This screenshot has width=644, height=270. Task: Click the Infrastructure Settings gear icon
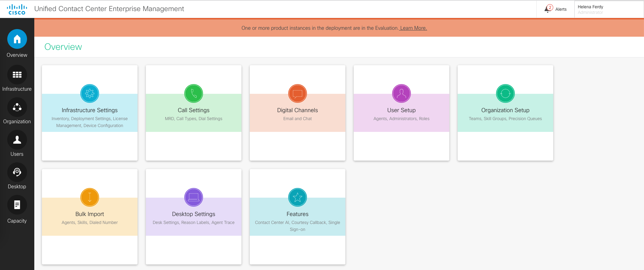pos(90,93)
